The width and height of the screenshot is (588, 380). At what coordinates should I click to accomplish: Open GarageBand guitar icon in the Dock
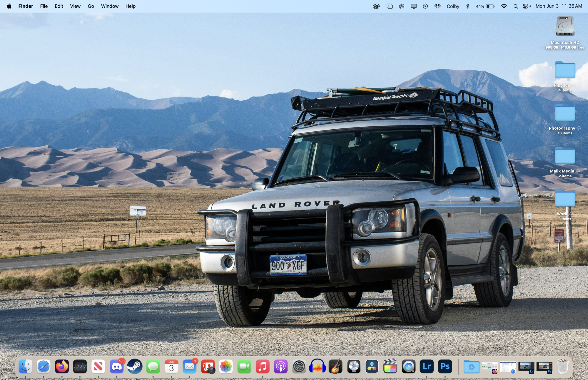pyautogui.click(x=335, y=366)
